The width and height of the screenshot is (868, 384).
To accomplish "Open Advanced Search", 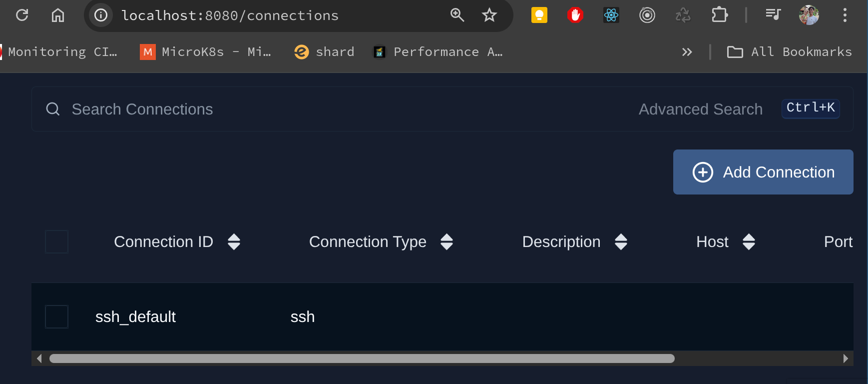I will [700, 109].
